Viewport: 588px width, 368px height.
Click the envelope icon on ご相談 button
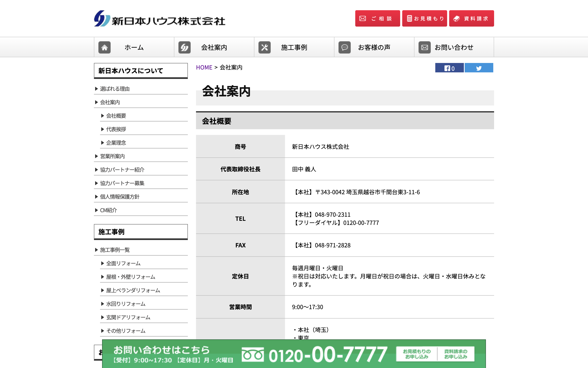pos(363,18)
